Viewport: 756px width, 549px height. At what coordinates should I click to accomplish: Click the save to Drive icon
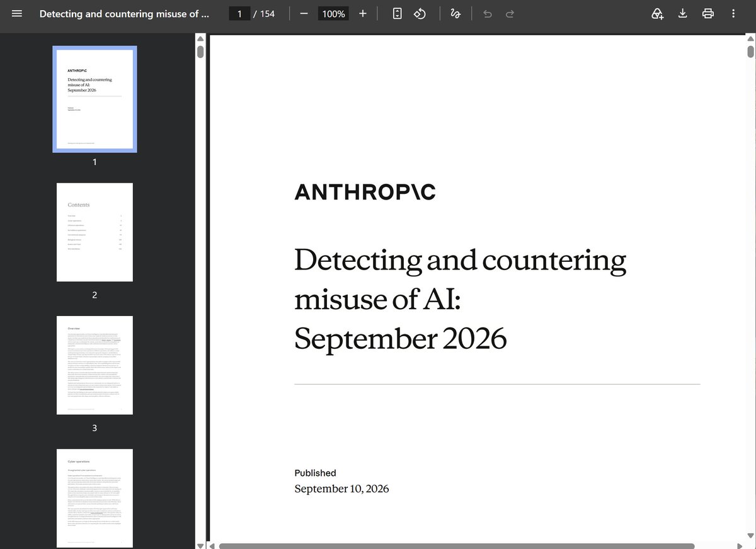[658, 13]
